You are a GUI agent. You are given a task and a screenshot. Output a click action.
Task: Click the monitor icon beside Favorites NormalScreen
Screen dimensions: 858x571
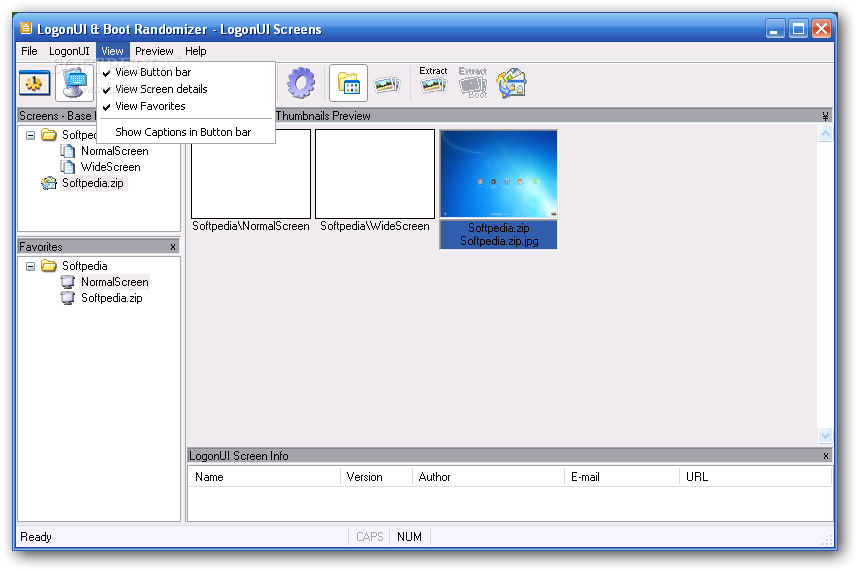click(68, 282)
